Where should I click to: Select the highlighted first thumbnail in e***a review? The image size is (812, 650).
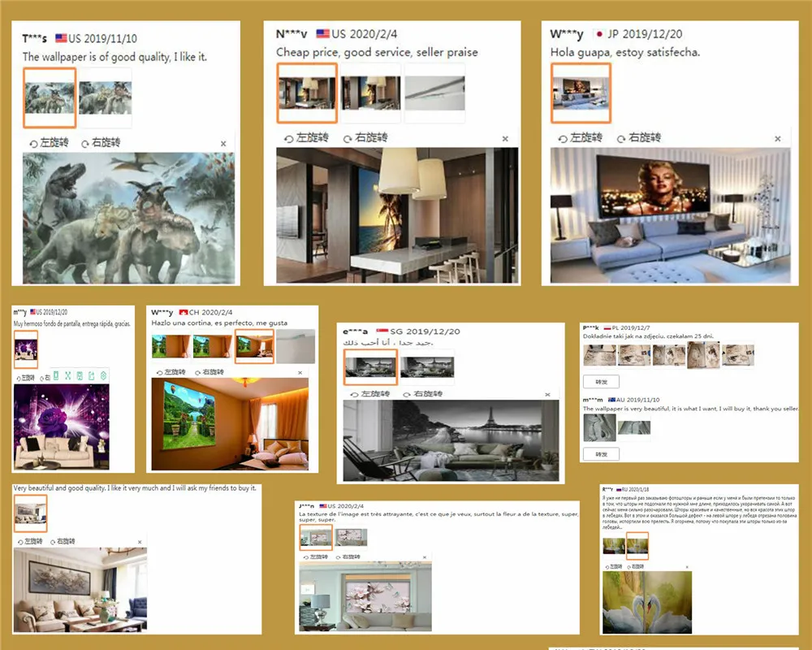pyautogui.click(x=370, y=367)
